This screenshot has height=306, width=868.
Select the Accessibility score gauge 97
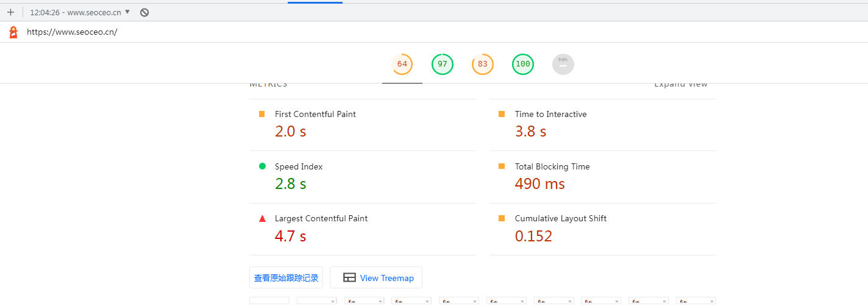click(443, 64)
